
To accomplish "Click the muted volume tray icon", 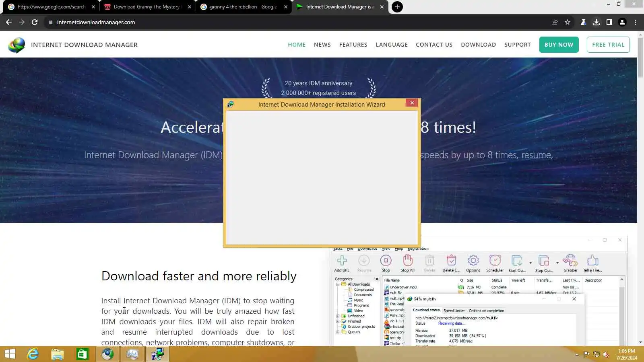I will 606,354.
